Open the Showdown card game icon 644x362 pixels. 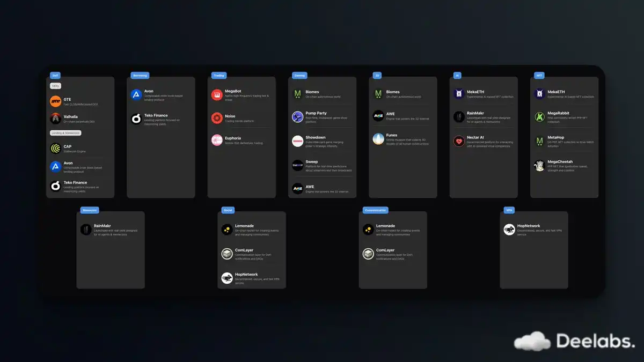(297, 141)
